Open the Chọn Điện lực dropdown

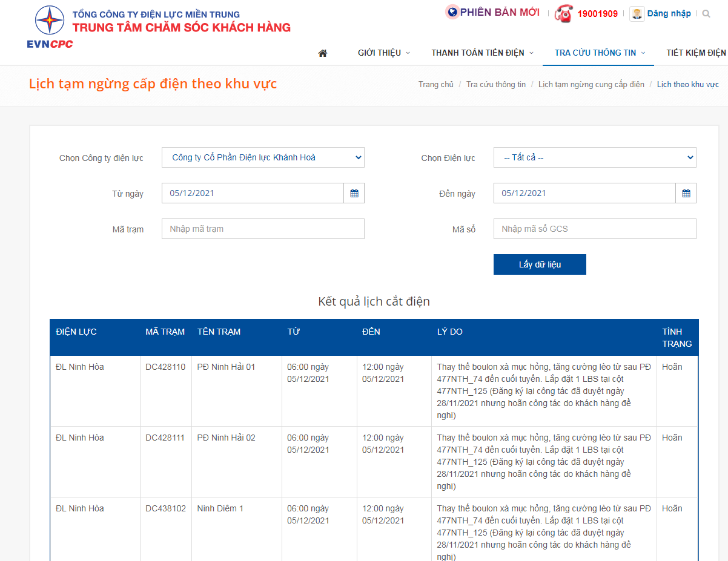(x=595, y=157)
